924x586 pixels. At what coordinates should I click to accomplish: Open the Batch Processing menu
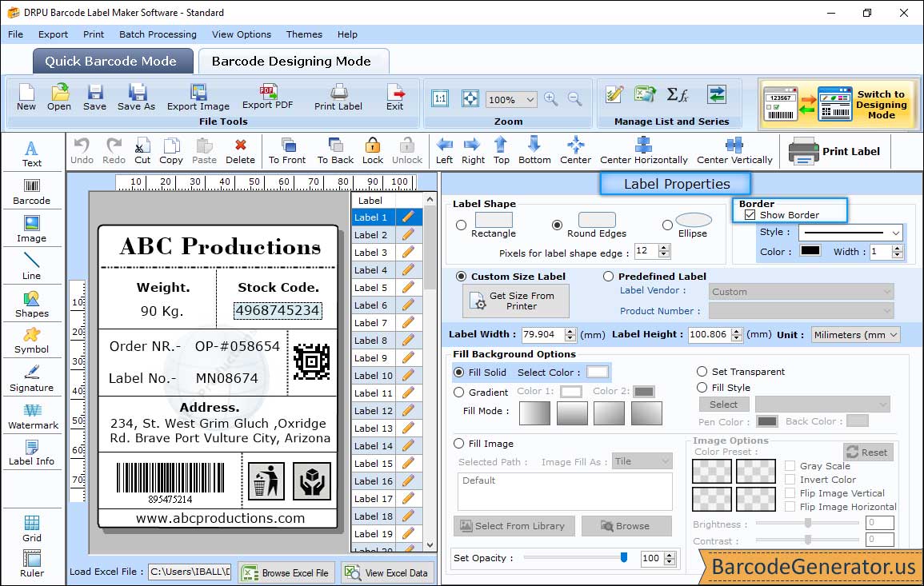[158, 34]
